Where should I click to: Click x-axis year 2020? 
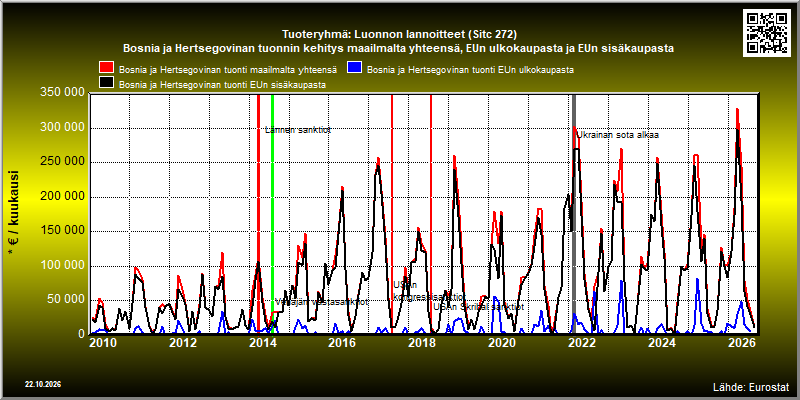pyautogui.click(x=502, y=343)
